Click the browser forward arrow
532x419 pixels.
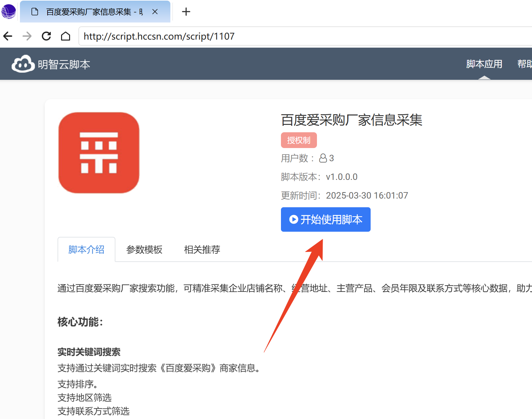click(27, 36)
